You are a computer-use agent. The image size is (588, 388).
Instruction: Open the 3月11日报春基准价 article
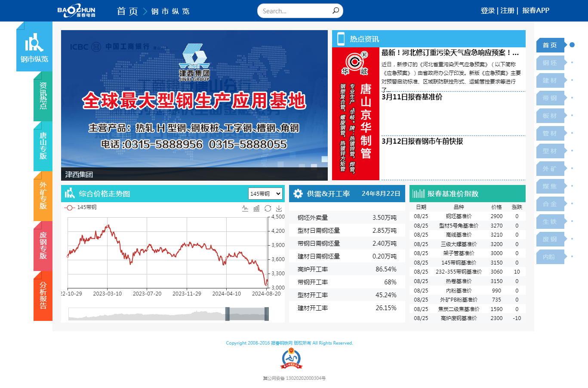(x=412, y=97)
